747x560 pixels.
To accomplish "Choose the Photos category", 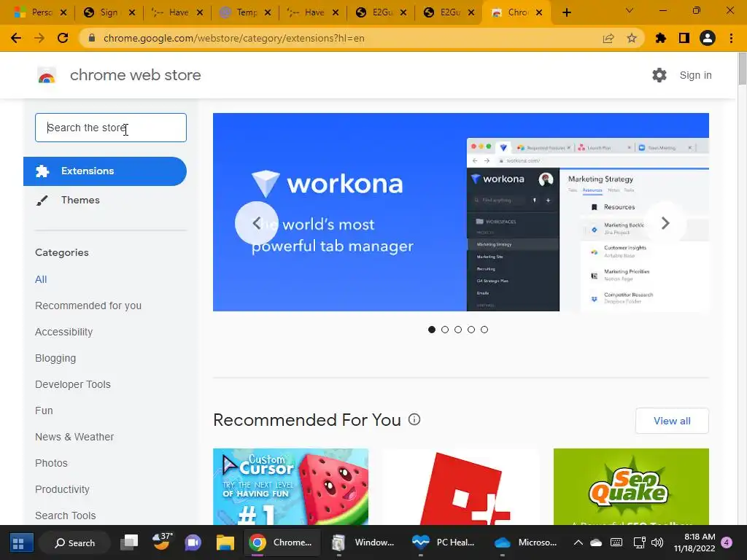I will point(52,463).
